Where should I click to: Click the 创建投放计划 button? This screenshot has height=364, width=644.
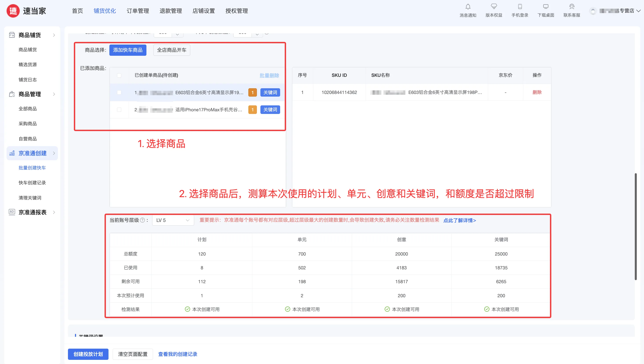(88, 354)
